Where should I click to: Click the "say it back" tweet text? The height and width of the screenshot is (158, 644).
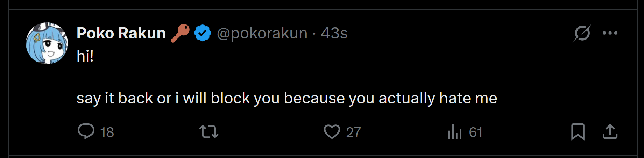pos(286,98)
